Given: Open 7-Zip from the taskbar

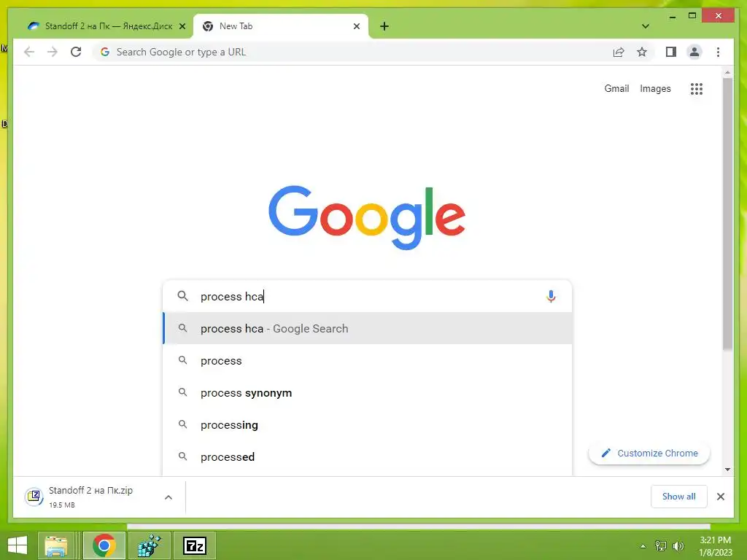Looking at the screenshot, I should pyautogui.click(x=194, y=545).
